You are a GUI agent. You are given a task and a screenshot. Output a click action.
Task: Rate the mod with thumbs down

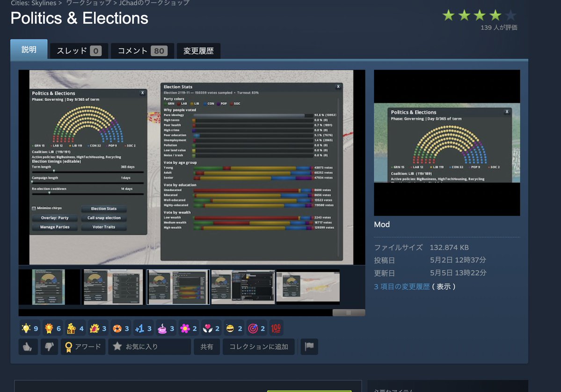tap(50, 347)
